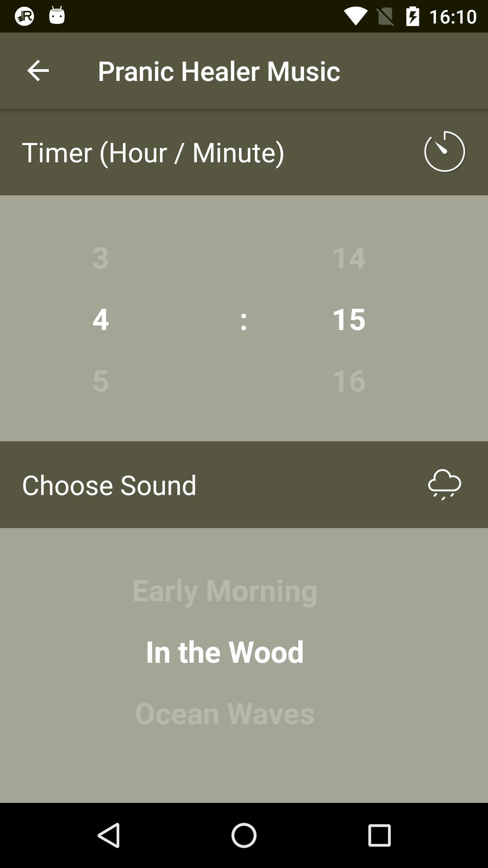The height and width of the screenshot is (868, 488).
Task: Tap the selected hour value 4
Action: (x=100, y=319)
